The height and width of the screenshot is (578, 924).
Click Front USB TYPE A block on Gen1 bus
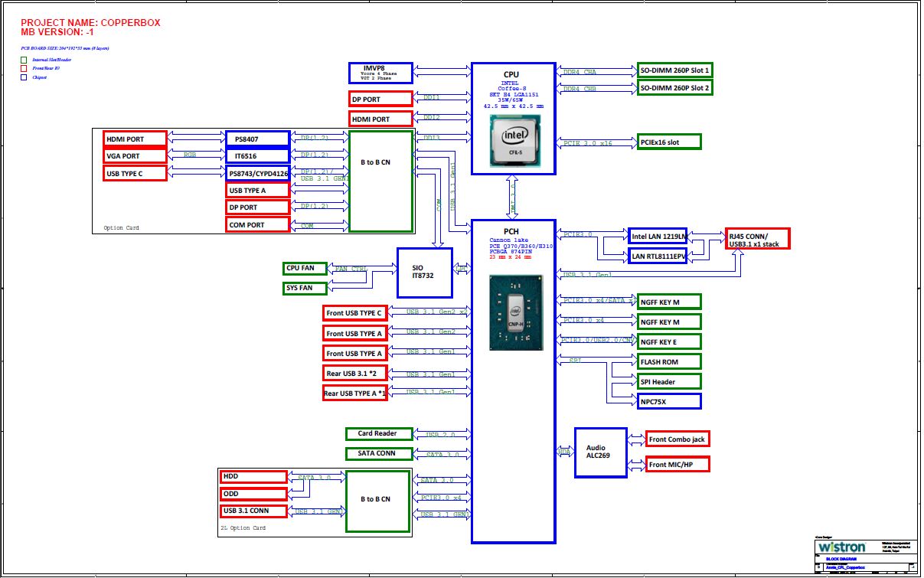pyautogui.click(x=354, y=353)
